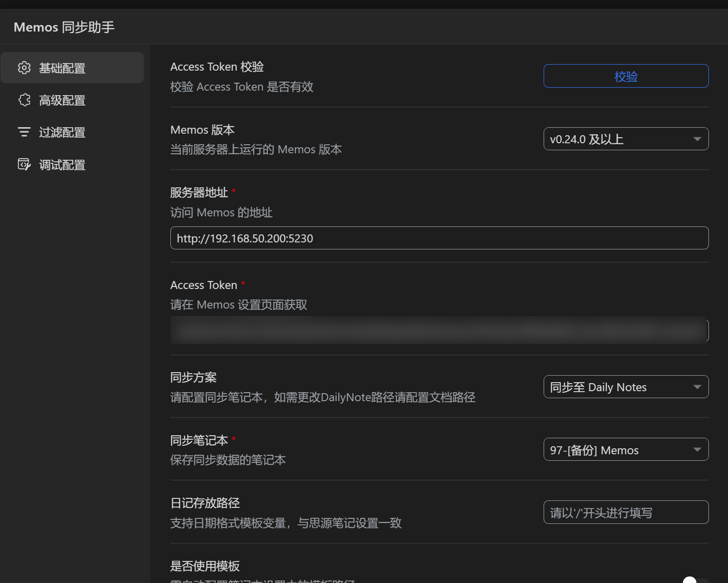Click the text '请配置同步笔记本，如需更改DailyNote路径请配置文档路径'
This screenshot has width=728, height=583.
point(323,397)
